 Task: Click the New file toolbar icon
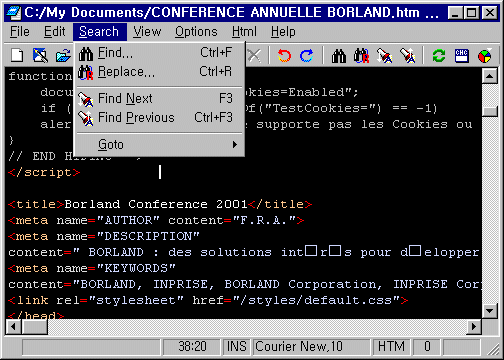(17, 55)
